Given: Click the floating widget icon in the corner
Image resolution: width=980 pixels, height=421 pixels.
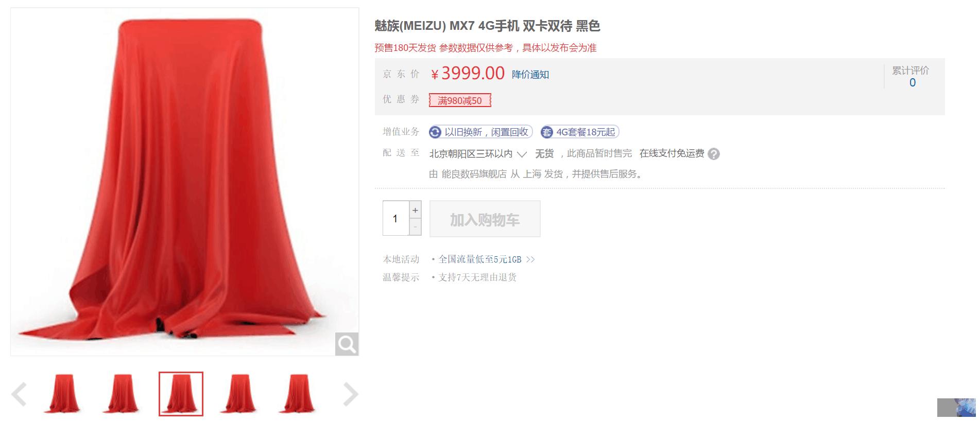Looking at the screenshot, I should [956, 408].
